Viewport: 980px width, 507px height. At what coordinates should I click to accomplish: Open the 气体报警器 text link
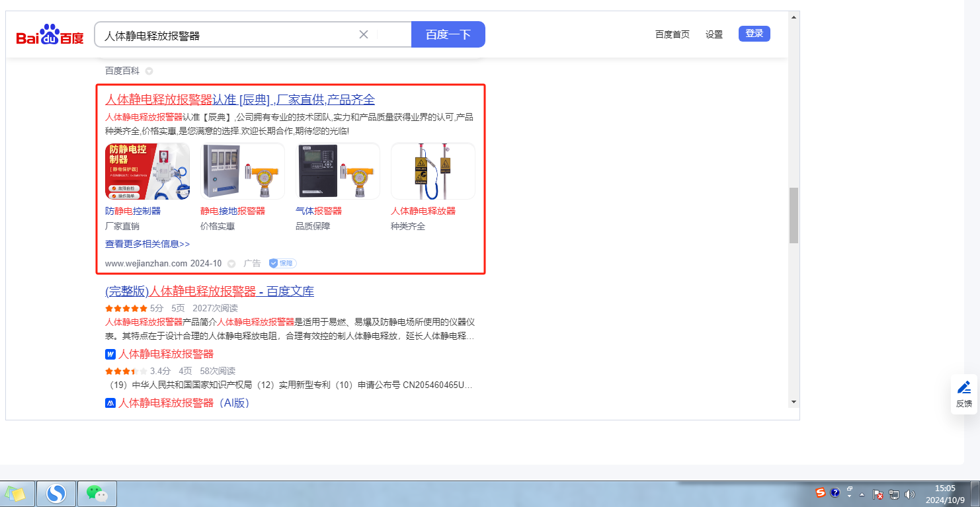click(x=319, y=211)
